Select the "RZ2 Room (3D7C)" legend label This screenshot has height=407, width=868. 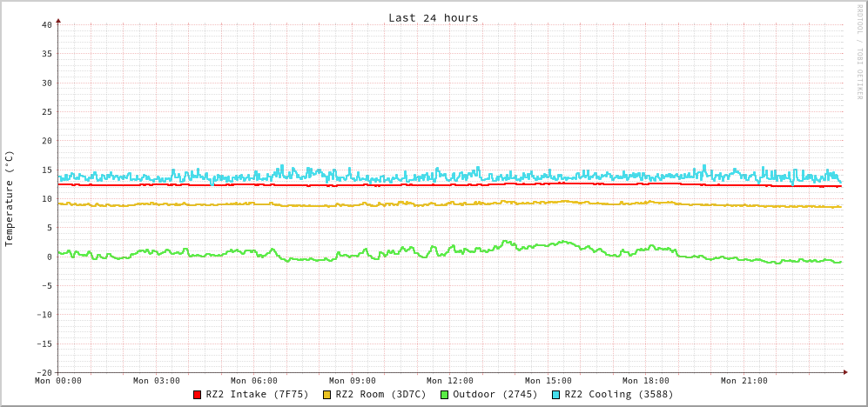click(380, 394)
